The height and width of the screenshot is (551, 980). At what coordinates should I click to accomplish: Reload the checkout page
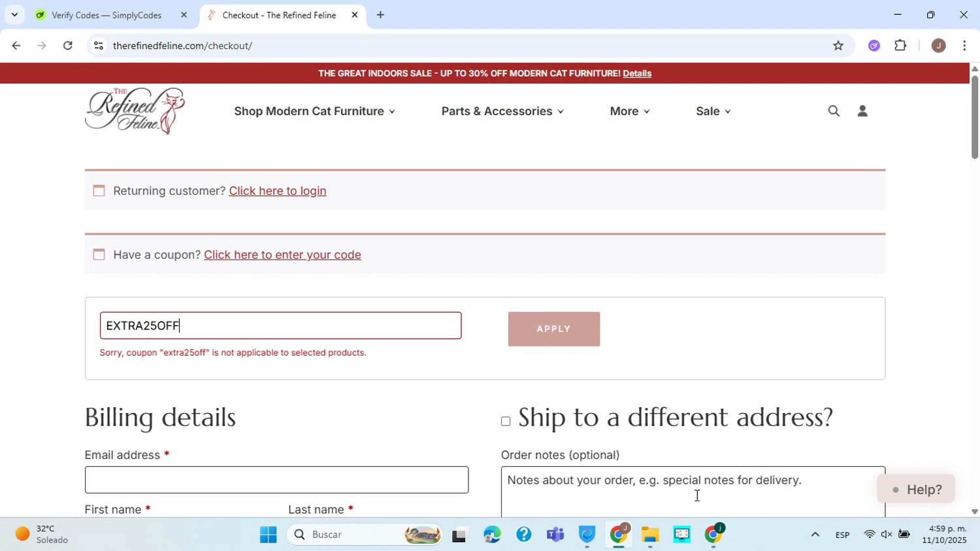[x=68, y=46]
